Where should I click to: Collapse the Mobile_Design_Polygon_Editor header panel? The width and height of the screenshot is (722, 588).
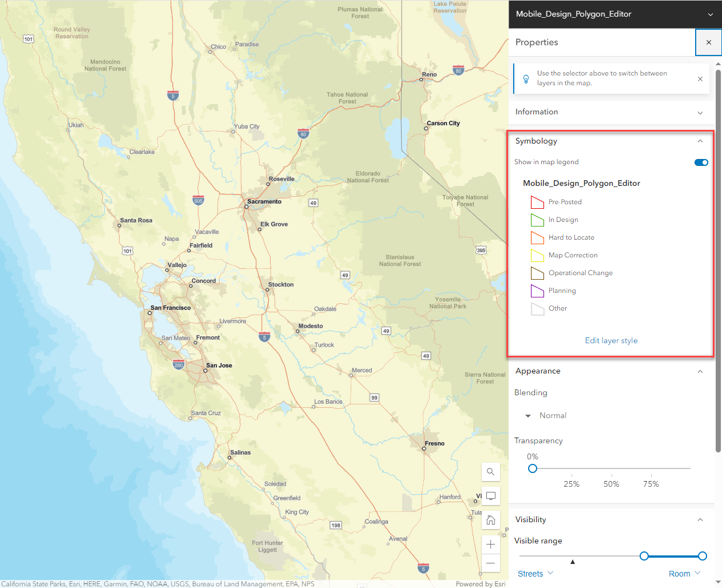(x=710, y=14)
